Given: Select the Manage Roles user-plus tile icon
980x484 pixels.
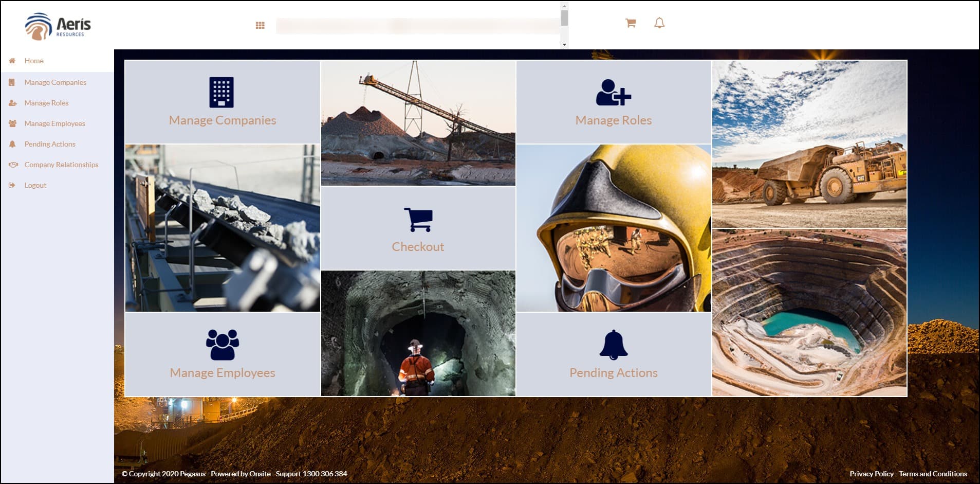Looking at the screenshot, I should (x=613, y=93).
